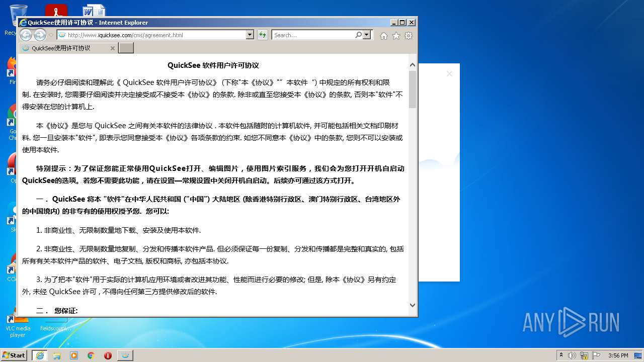
Task: Close the white dialog behind Internet Explorer
Action: coord(449,74)
